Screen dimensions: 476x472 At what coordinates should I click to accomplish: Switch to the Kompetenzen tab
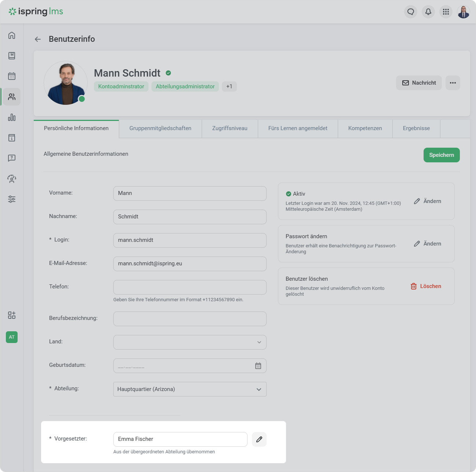click(x=365, y=128)
